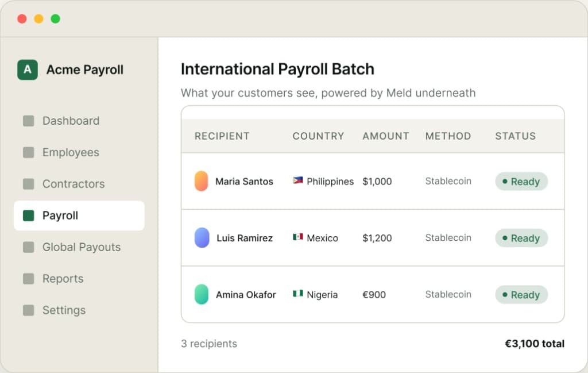The height and width of the screenshot is (373, 588).
Task: Click the Mexico country text
Action: tap(323, 239)
